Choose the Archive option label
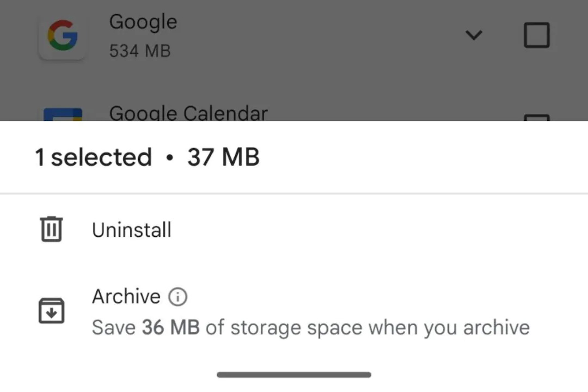 (x=126, y=296)
